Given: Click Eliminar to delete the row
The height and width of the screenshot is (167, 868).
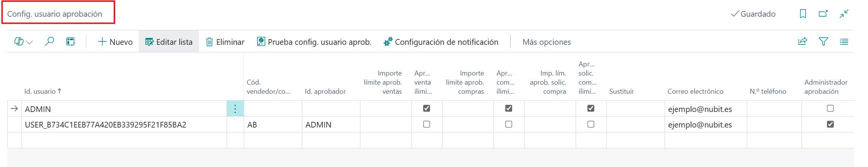Looking at the screenshot, I should click(x=225, y=42).
